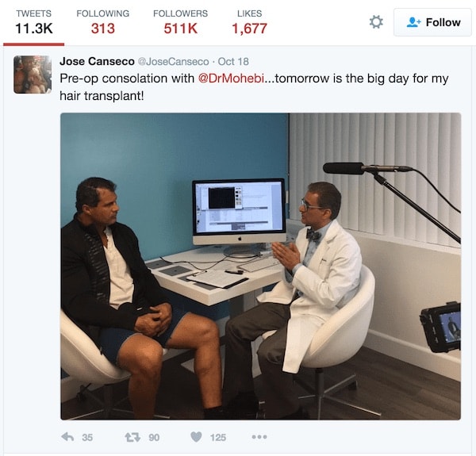Open the Following tab
This screenshot has height=456, width=476.
click(x=102, y=22)
